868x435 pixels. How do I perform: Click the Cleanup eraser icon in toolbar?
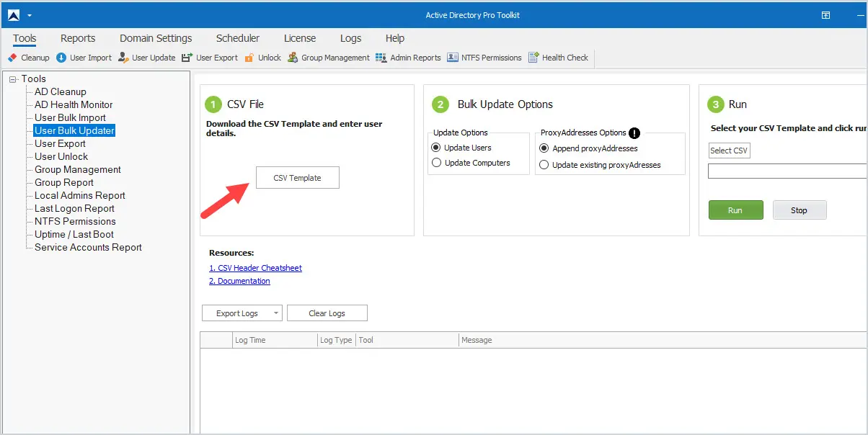point(12,58)
